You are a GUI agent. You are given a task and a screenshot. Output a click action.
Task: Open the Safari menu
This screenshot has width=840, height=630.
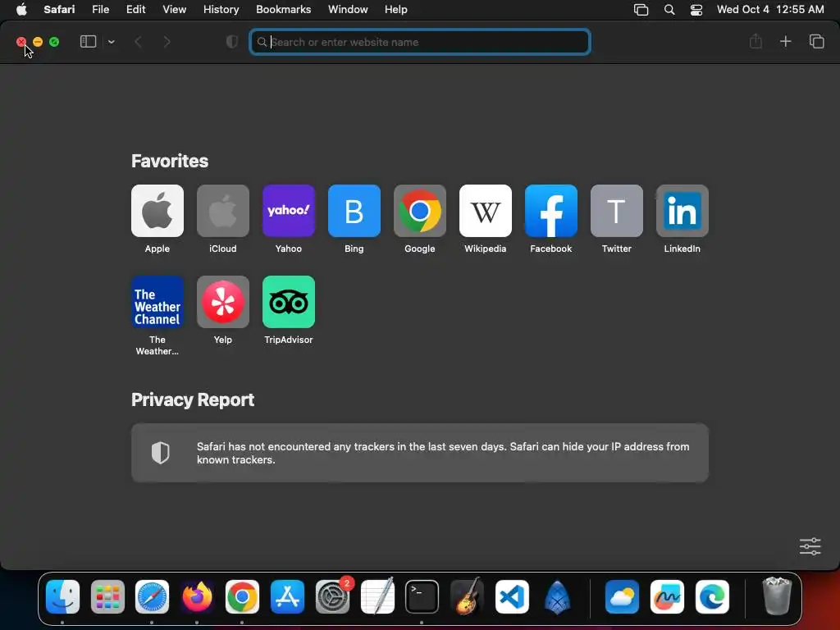tap(59, 9)
